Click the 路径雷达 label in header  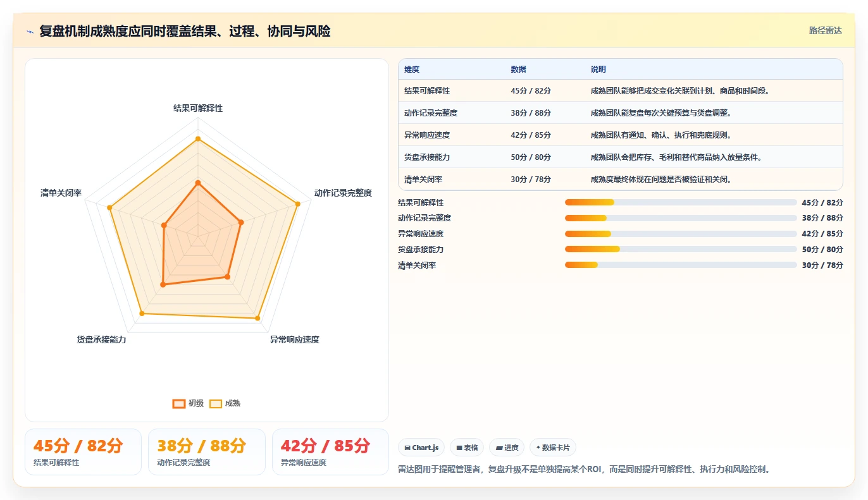(x=825, y=30)
